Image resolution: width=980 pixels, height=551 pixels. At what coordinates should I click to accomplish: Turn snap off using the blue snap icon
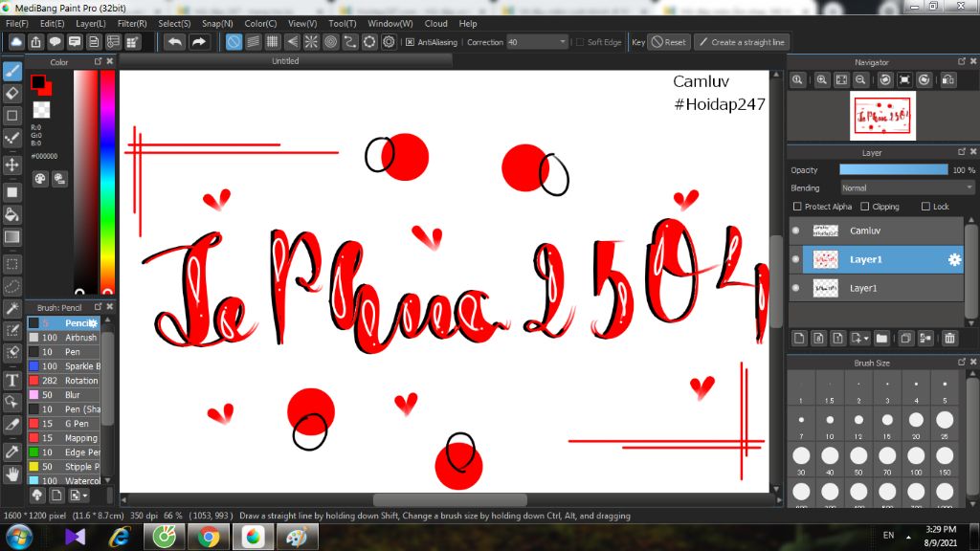pyautogui.click(x=234, y=42)
